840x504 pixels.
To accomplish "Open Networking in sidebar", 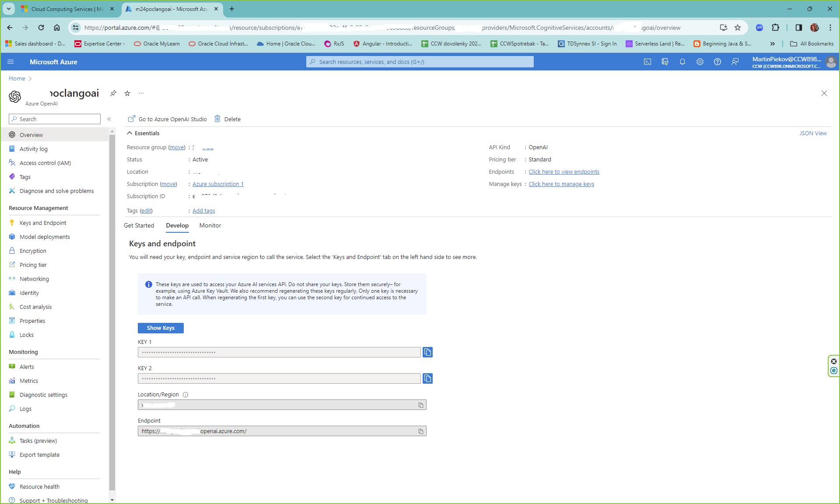I will click(34, 279).
